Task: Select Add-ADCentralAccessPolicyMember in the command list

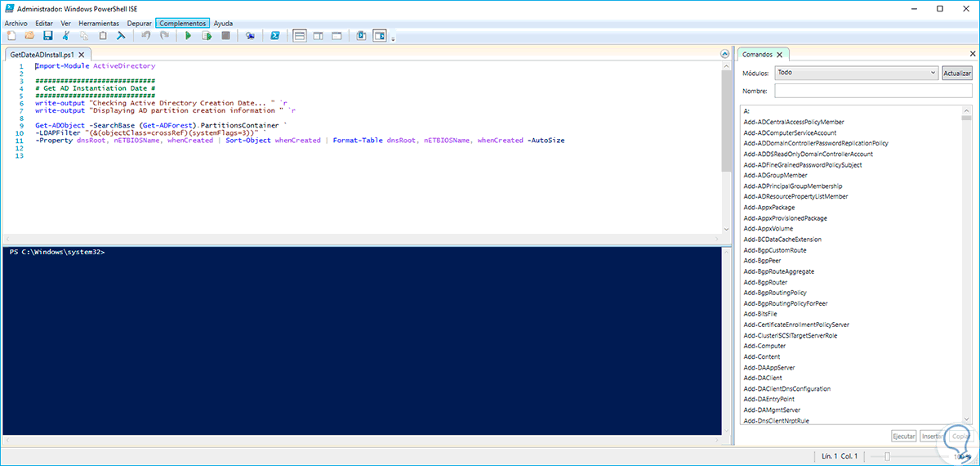Action: point(794,122)
